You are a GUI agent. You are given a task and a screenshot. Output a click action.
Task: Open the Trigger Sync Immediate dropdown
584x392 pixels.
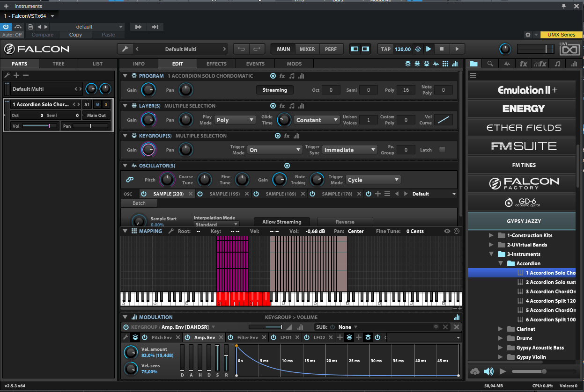tap(349, 150)
